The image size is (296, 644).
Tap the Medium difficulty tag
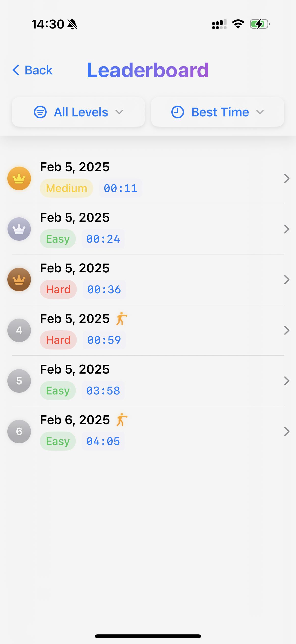click(67, 188)
